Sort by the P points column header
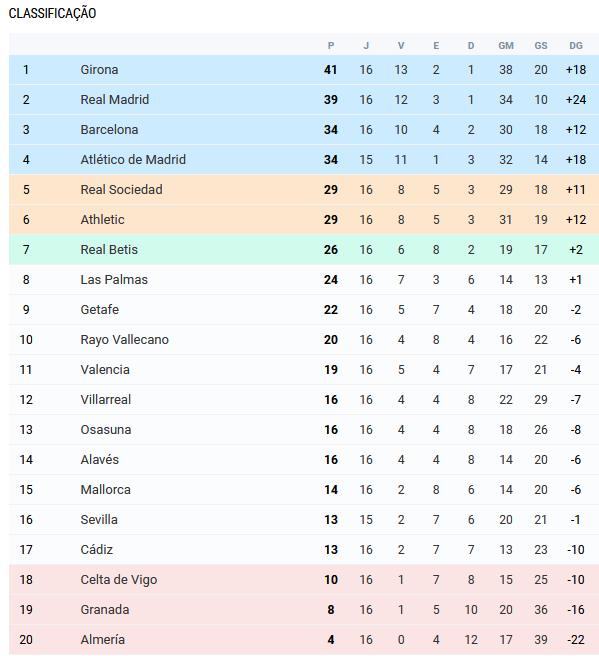599x656 pixels. tap(331, 46)
